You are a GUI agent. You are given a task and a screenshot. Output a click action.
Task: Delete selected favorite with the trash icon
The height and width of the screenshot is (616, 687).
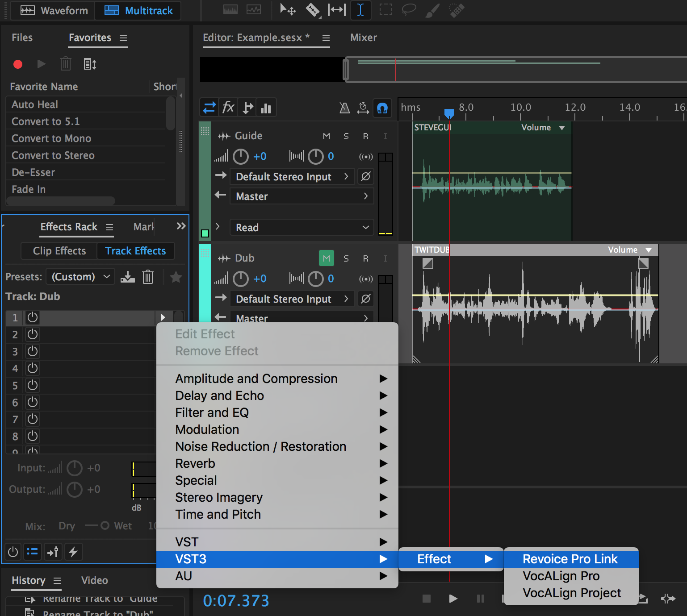point(65,64)
